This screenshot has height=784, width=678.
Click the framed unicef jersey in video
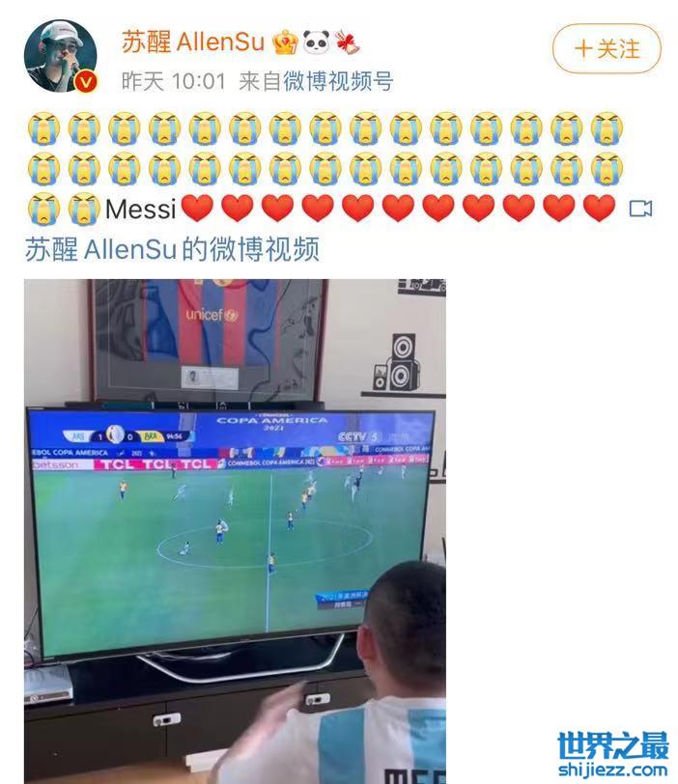tap(208, 340)
